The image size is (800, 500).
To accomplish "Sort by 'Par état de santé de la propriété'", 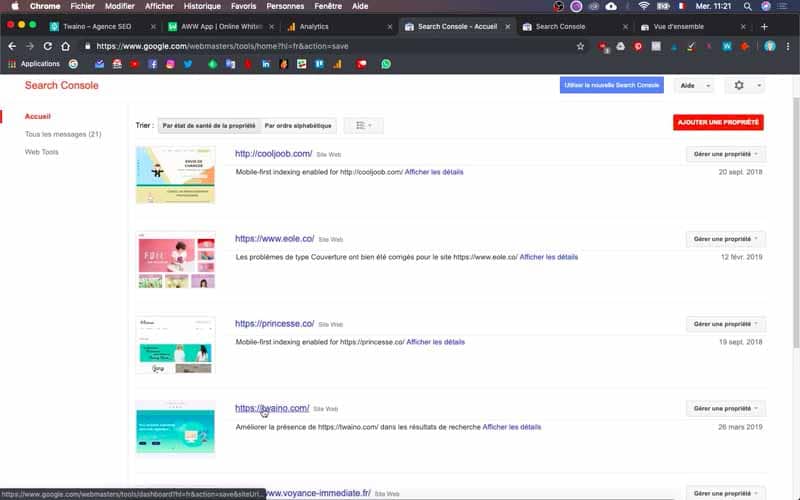I will (x=209, y=126).
